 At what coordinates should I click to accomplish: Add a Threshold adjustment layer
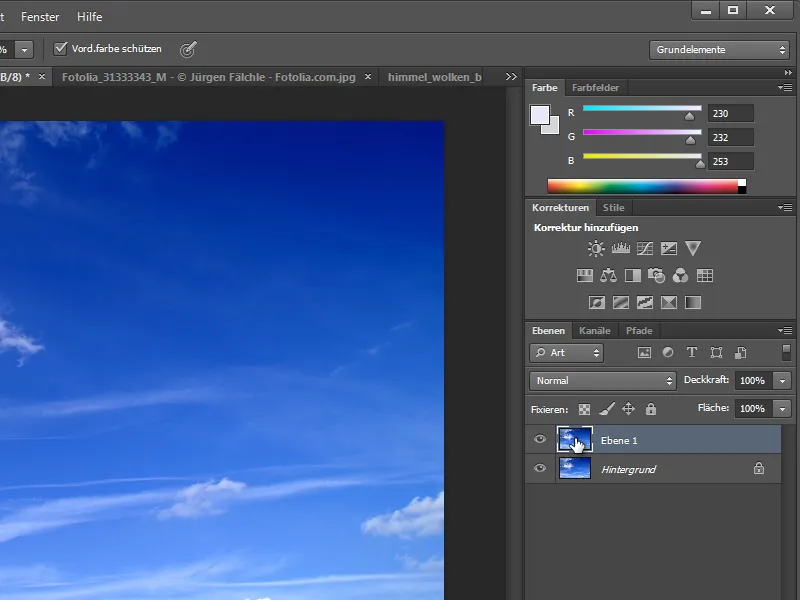coord(644,303)
